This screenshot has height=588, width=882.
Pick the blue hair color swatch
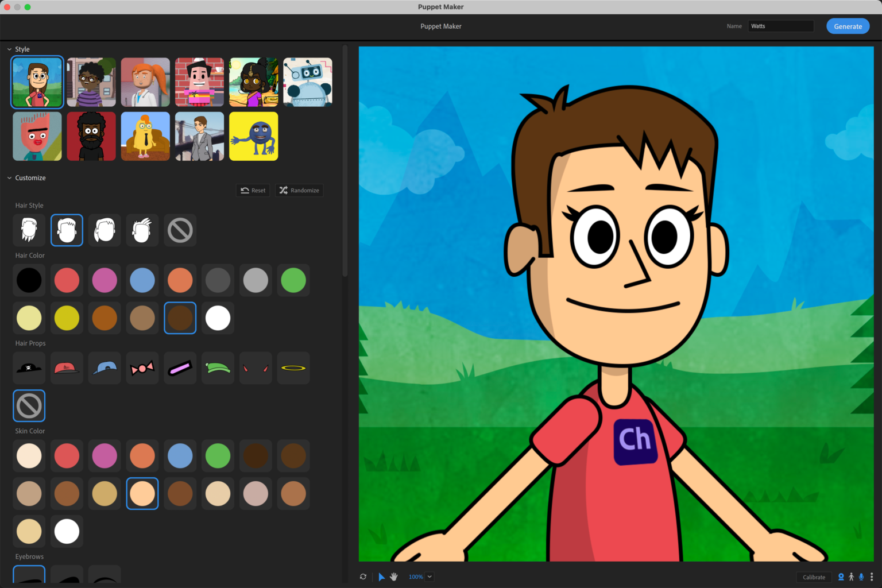tap(142, 280)
